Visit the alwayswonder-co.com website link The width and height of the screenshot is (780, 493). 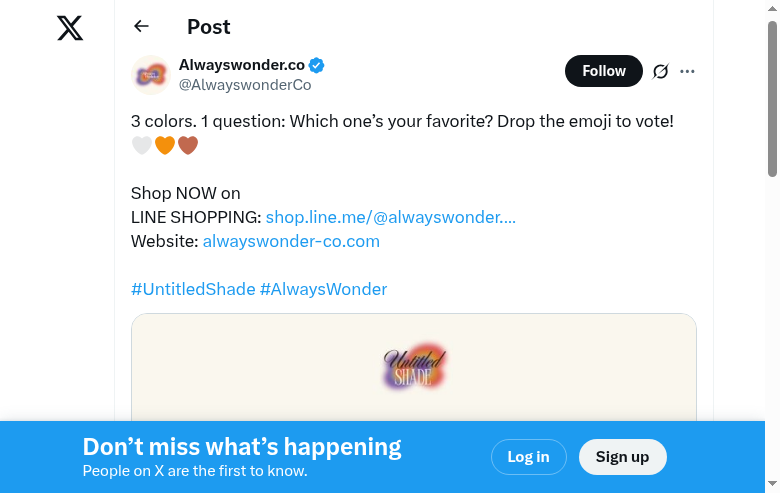click(x=291, y=241)
